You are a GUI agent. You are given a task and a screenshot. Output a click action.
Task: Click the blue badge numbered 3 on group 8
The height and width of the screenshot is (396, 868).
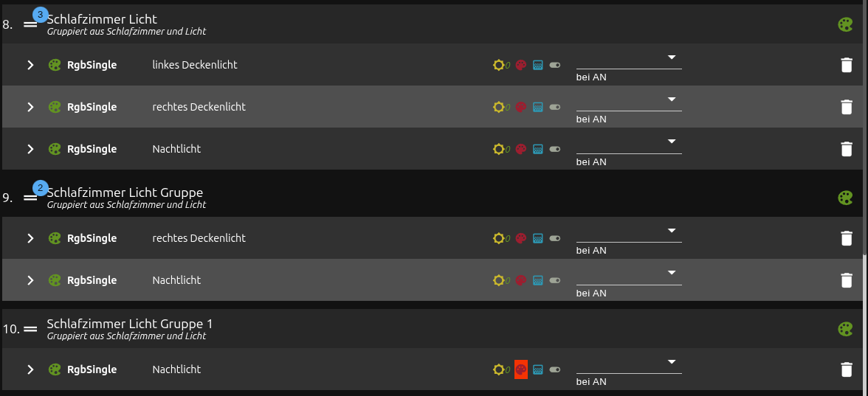[41, 14]
